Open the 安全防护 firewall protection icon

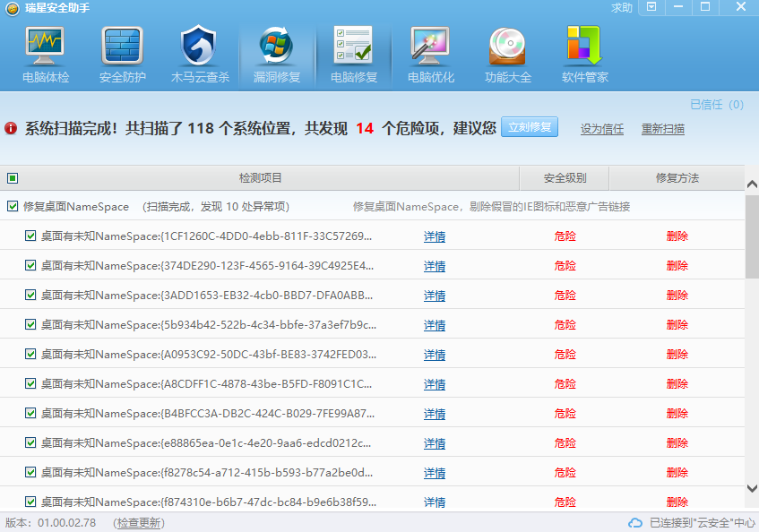122,47
